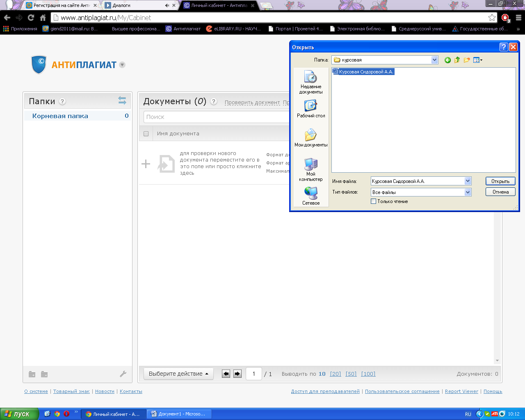Open Сетевое окружение in the dialog sidebar
The height and width of the screenshot is (420, 525).
tap(311, 196)
